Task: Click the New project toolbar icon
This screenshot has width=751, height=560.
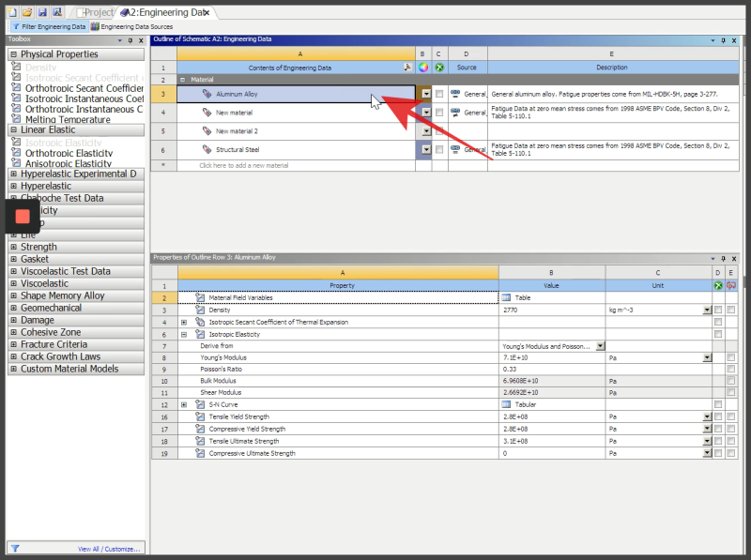Action: [x=12, y=12]
